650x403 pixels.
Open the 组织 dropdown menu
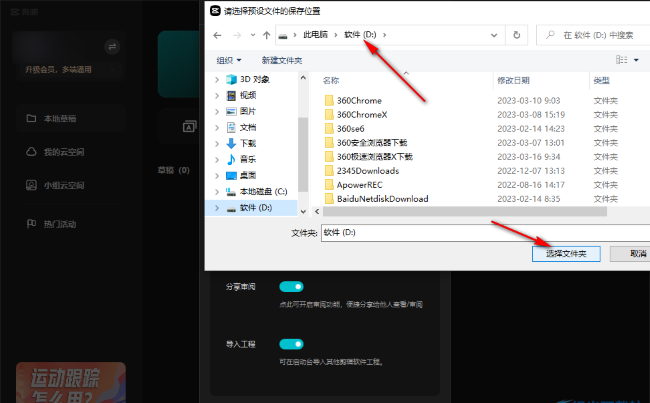tap(229, 60)
